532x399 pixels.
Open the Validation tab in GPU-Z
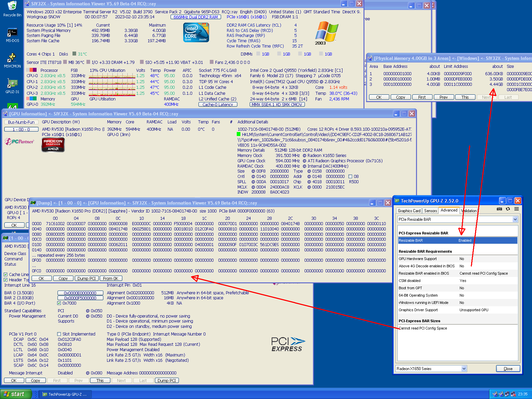coord(469,211)
